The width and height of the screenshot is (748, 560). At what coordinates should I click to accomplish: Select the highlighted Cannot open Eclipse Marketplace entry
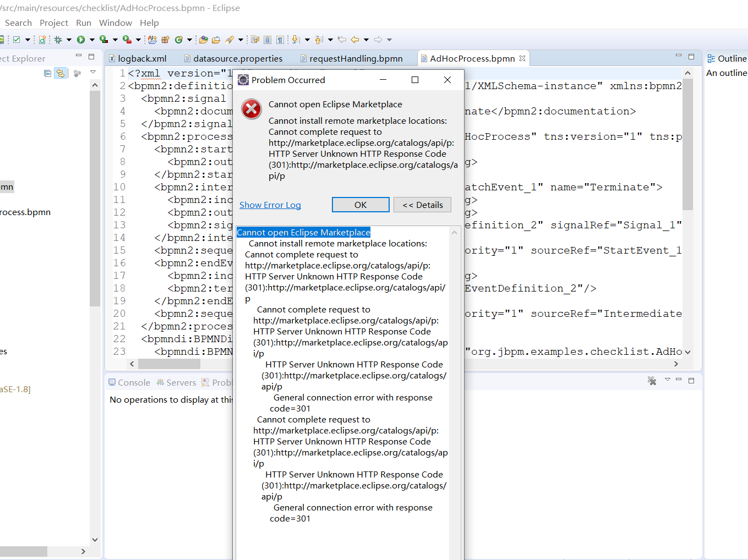point(303,232)
